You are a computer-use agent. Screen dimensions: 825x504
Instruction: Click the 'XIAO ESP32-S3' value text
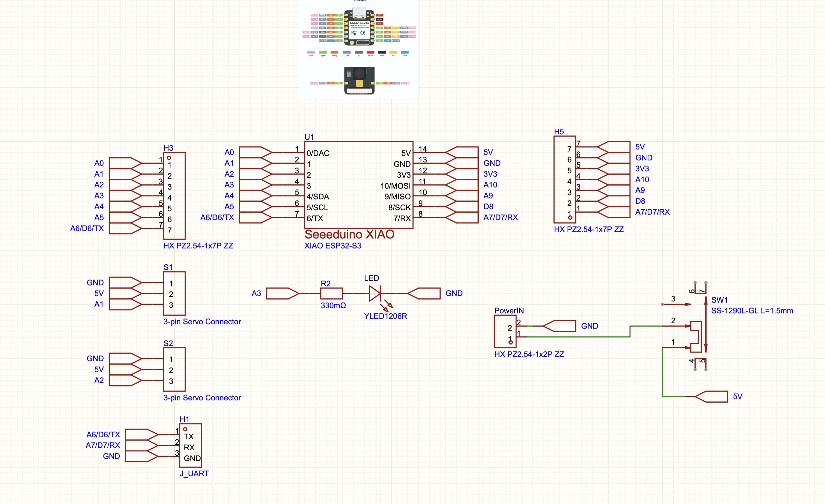click(332, 246)
